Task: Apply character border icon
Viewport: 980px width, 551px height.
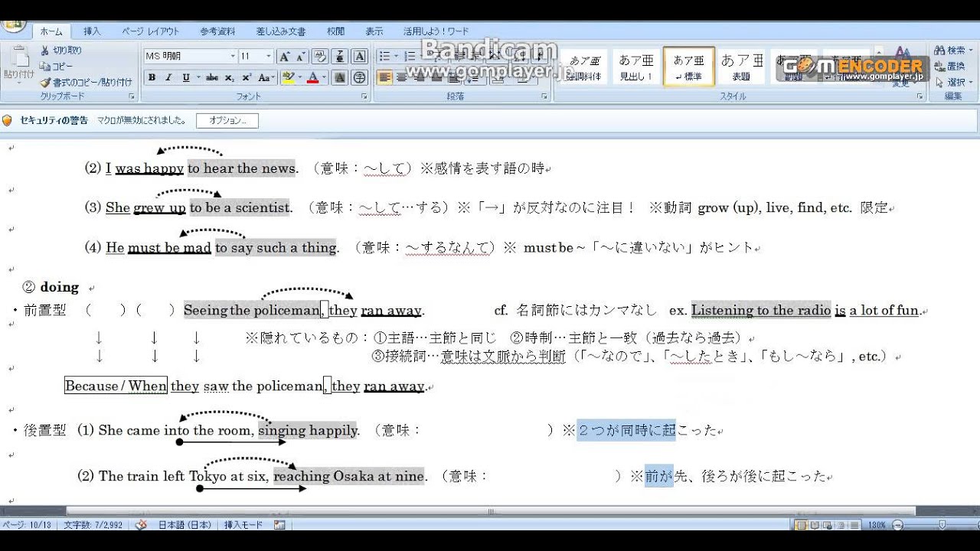Action: 360,57
